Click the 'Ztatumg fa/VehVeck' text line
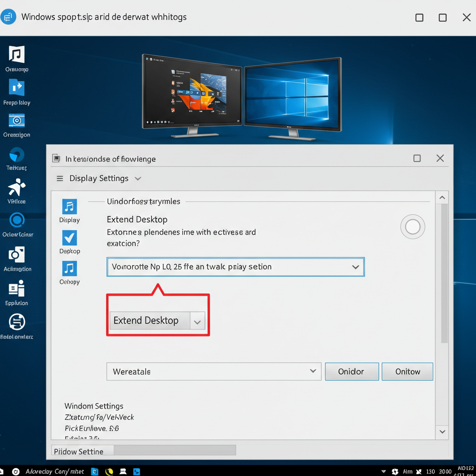Image resolution: width=476 pixels, height=476 pixels. 99,417
